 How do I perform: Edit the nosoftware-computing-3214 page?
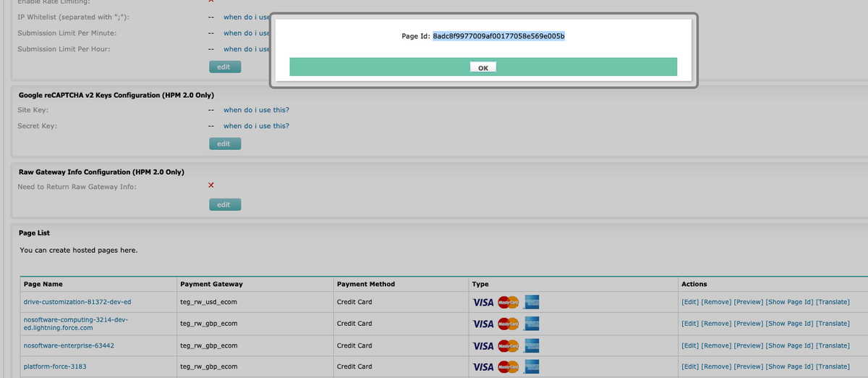coord(690,324)
